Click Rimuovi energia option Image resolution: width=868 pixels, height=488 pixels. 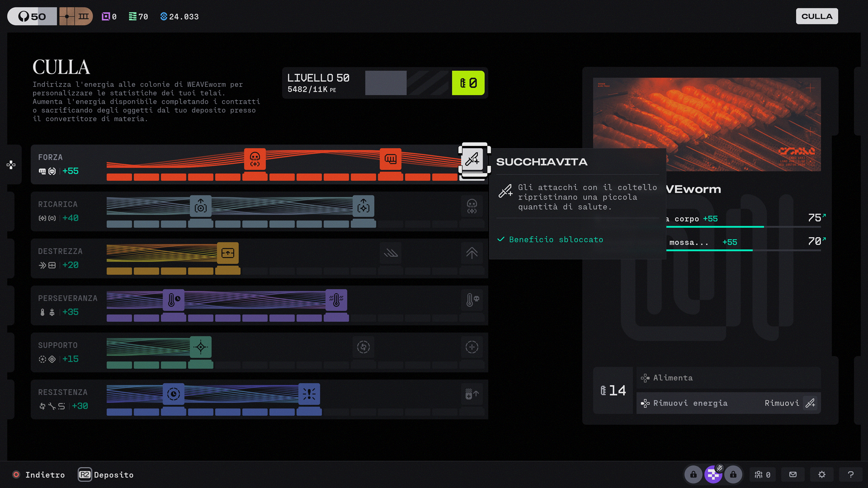click(x=729, y=403)
